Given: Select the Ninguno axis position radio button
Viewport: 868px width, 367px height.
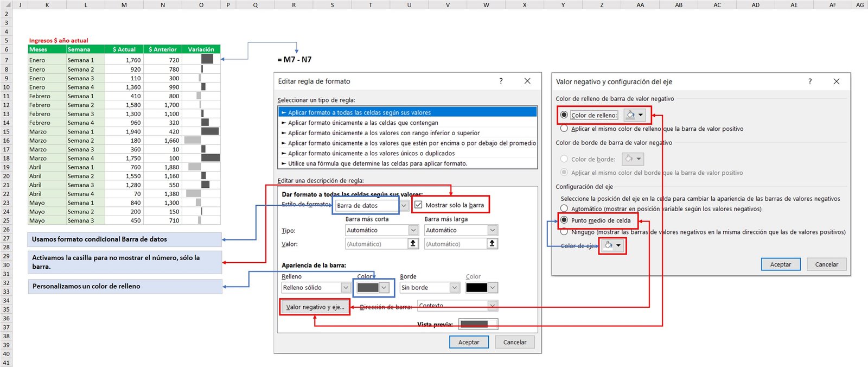Looking at the screenshot, I should pos(564,232).
